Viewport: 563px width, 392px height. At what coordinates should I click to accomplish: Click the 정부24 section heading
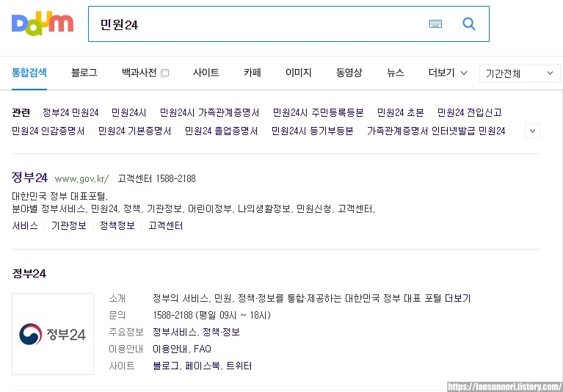click(29, 274)
